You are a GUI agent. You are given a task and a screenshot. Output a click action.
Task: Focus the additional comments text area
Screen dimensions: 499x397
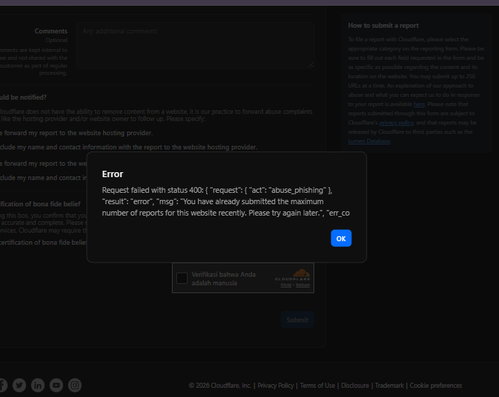(x=195, y=45)
